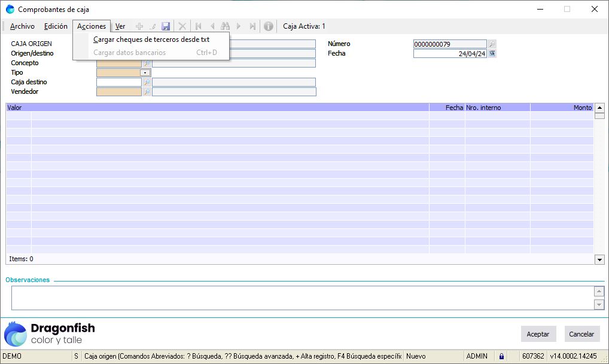This screenshot has width=609, height=364.
Task: Close the open Acciones menu
Action: click(92, 26)
